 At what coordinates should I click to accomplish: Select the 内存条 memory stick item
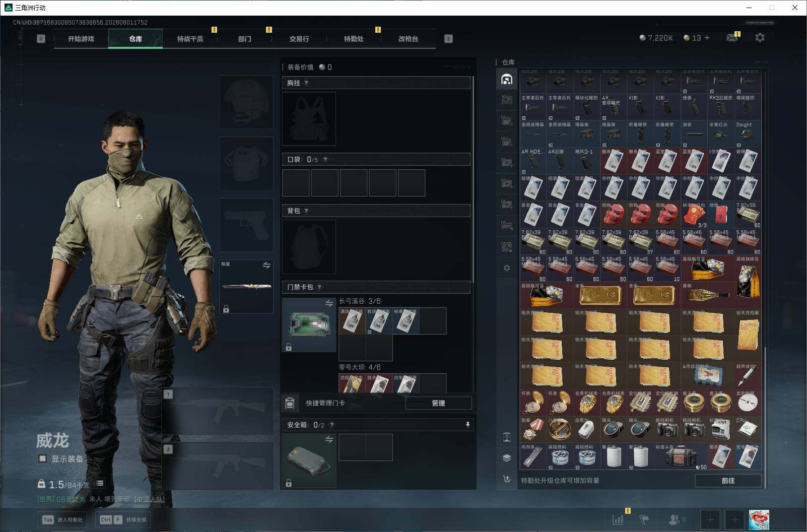point(533,456)
